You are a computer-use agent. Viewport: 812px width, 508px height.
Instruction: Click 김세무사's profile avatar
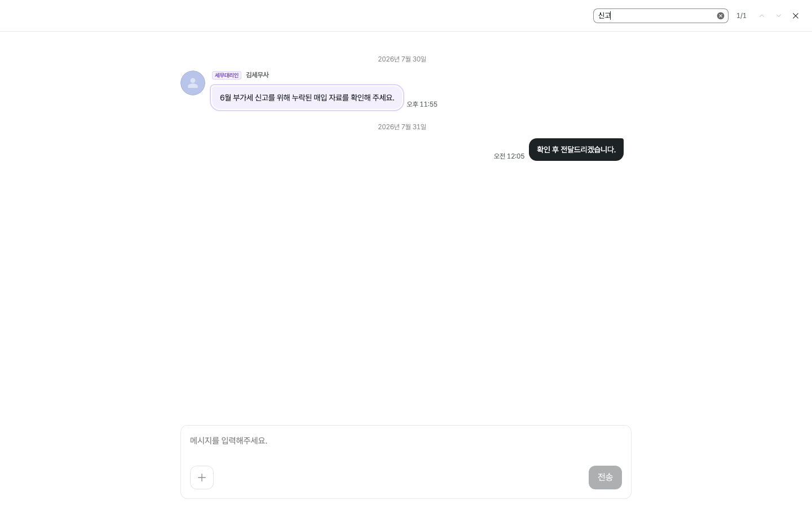(193, 83)
